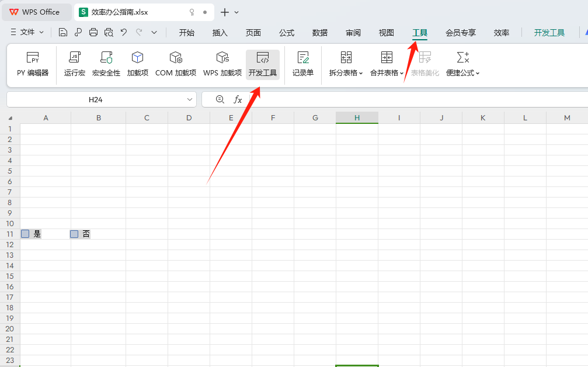Check the 否 checkbox
The image size is (588, 367).
(74, 234)
